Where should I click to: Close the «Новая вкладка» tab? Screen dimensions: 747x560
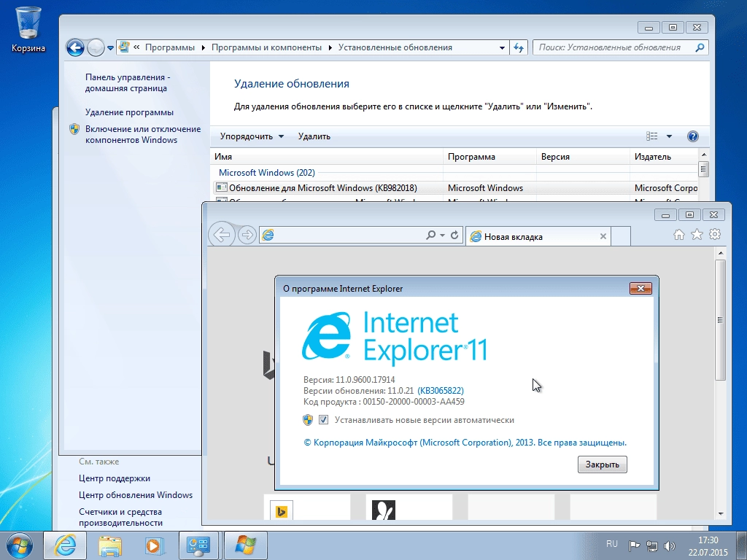pos(603,236)
